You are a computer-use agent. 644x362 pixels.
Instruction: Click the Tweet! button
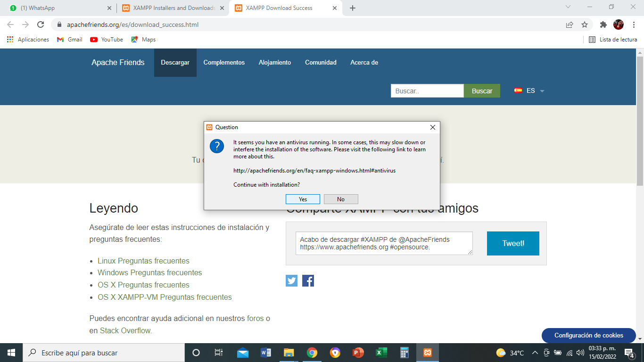pyautogui.click(x=513, y=243)
